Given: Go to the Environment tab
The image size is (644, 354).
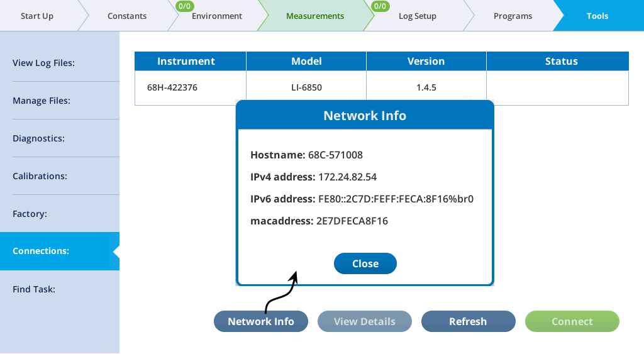Looking at the screenshot, I should tap(217, 16).
